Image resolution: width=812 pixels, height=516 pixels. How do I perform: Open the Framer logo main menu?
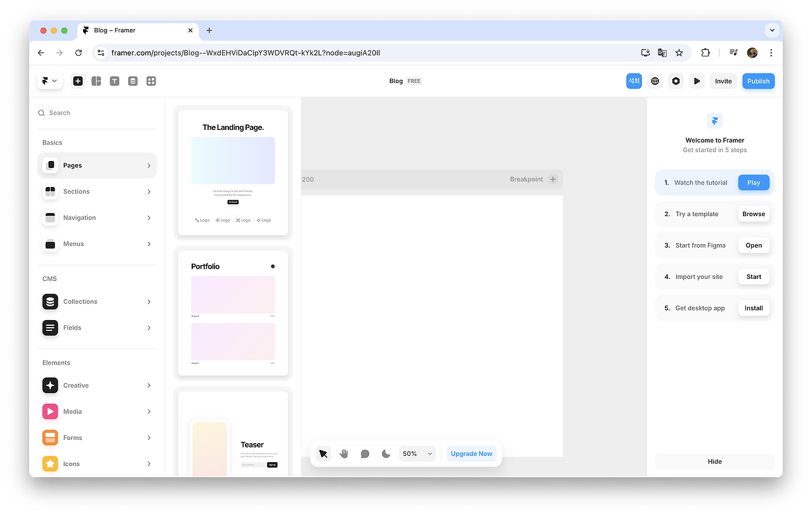(x=49, y=81)
